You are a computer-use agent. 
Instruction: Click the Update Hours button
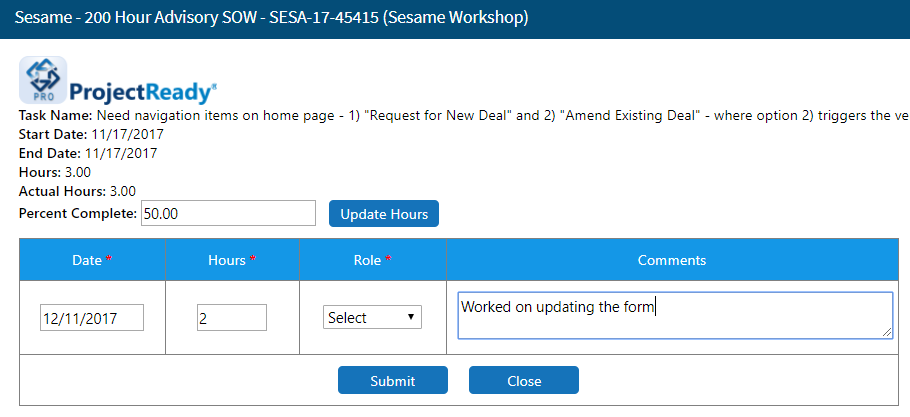(x=384, y=213)
